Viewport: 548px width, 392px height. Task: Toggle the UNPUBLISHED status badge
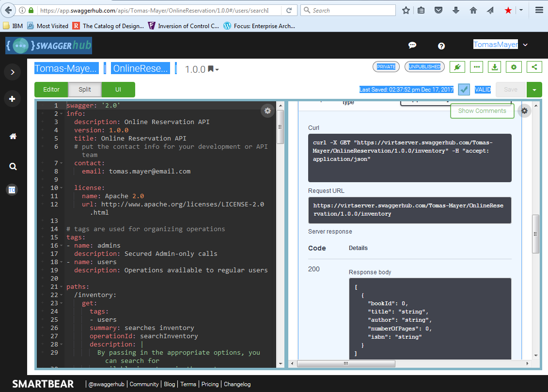[424, 67]
